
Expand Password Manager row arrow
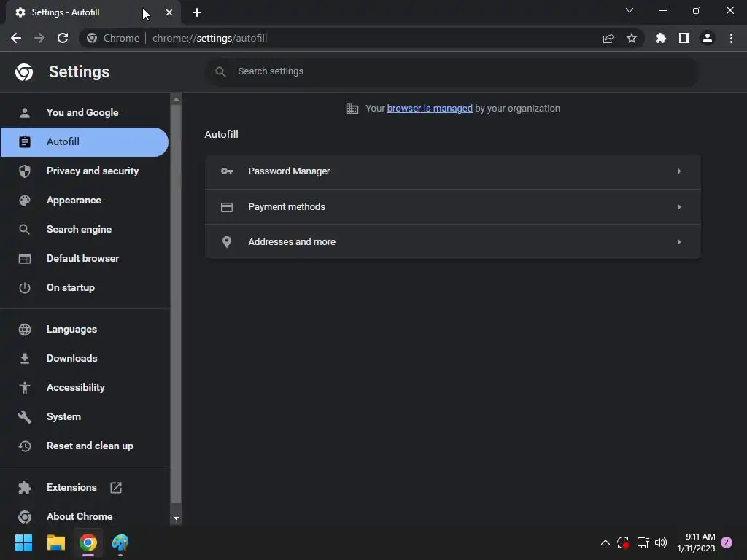tap(679, 171)
